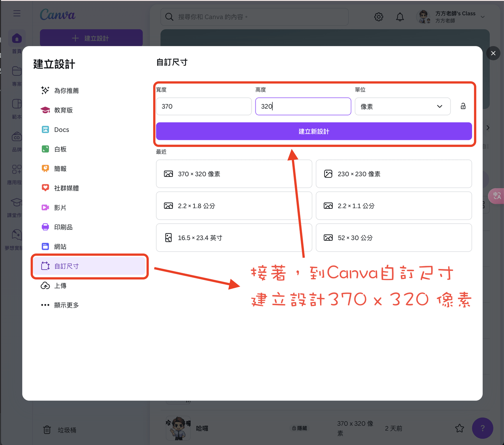This screenshot has width=504, height=445.
Task: Select the 教育版 category
Action: [89, 110]
